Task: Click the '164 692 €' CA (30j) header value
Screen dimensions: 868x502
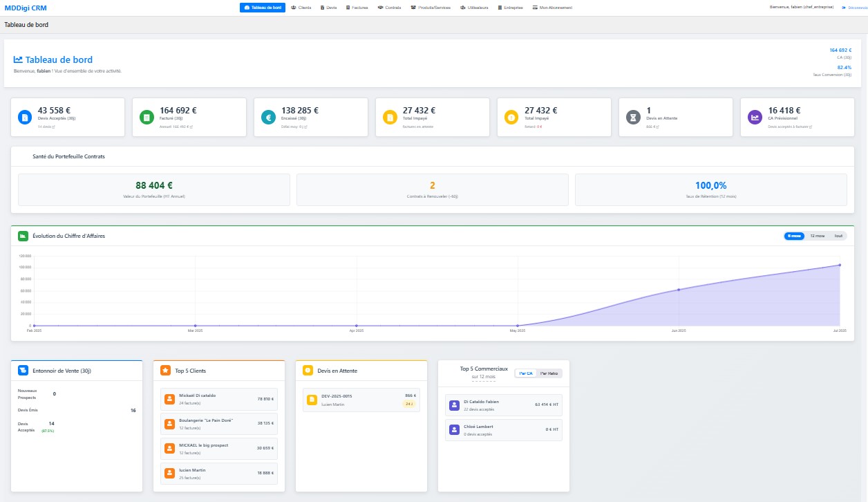Action: pos(840,50)
